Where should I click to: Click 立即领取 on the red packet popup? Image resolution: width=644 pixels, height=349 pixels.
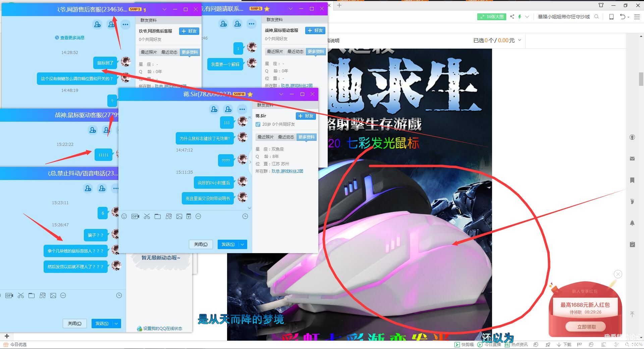(x=586, y=327)
